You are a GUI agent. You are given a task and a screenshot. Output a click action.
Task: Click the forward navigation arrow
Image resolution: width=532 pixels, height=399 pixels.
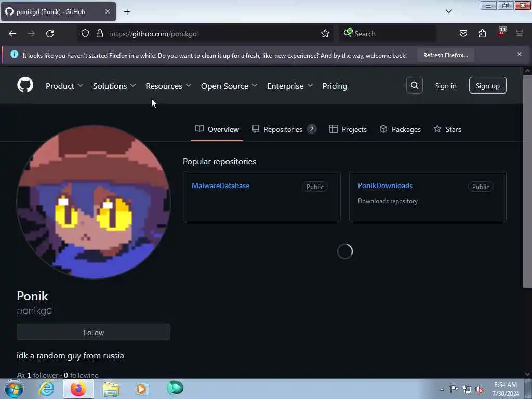(31, 34)
